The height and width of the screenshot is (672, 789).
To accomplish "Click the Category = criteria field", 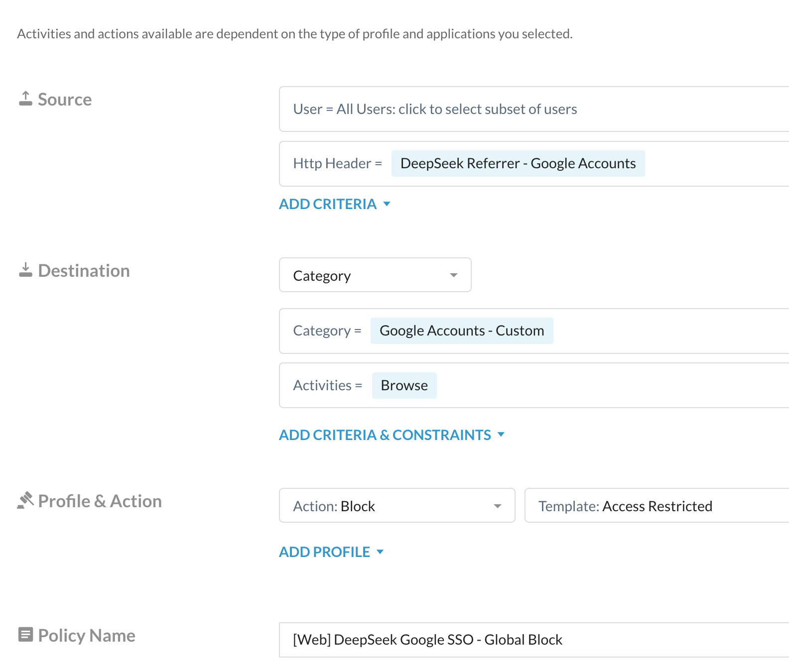I will click(x=534, y=331).
